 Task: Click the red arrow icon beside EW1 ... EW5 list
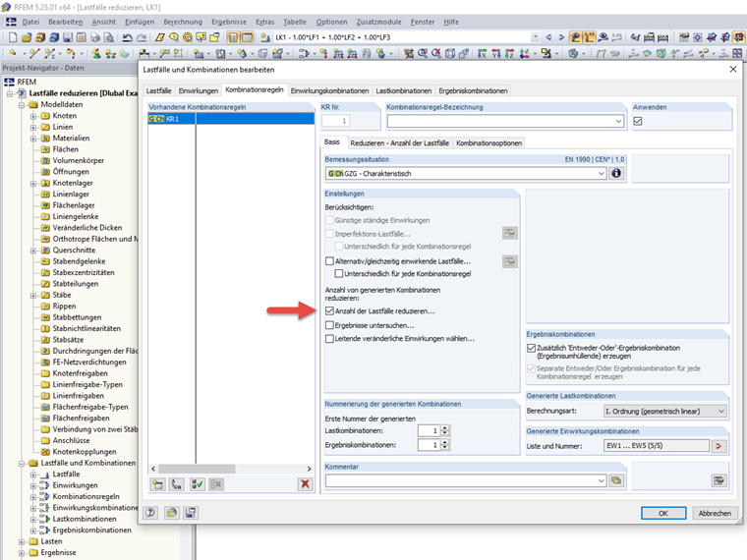click(x=718, y=446)
